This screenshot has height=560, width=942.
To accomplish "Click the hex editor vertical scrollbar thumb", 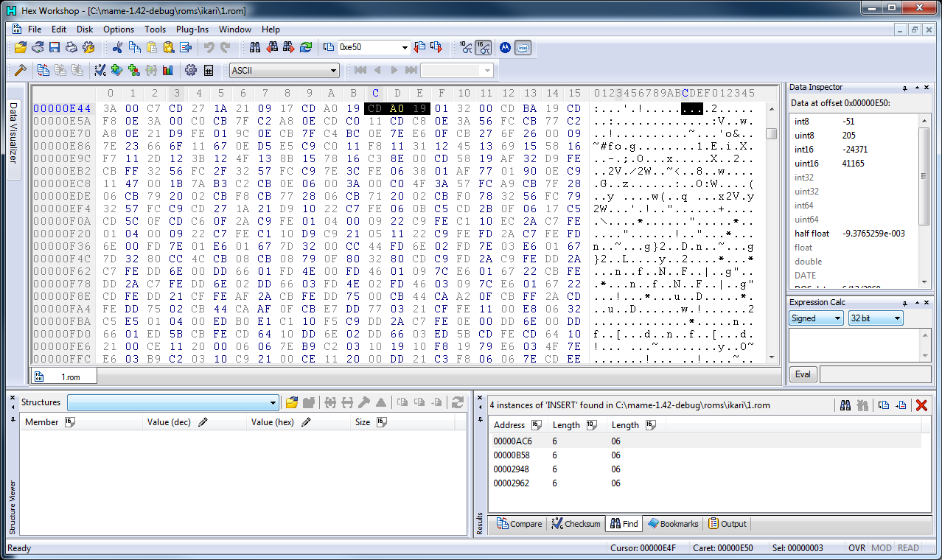I will click(771, 133).
